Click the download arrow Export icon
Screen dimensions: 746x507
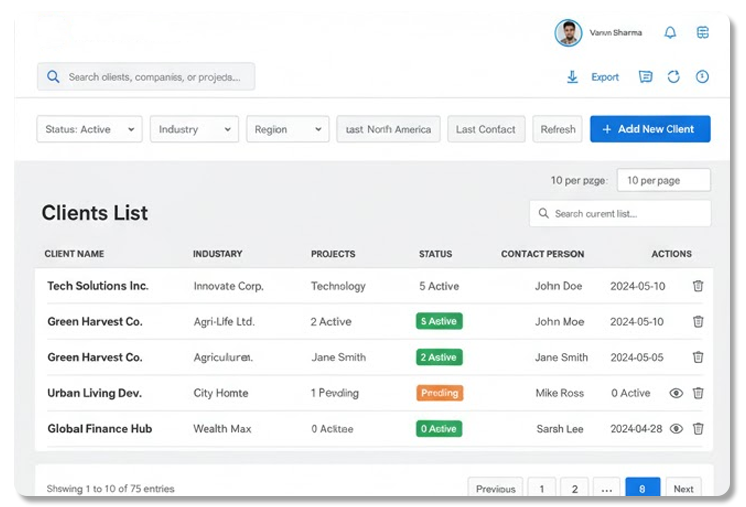(x=573, y=77)
